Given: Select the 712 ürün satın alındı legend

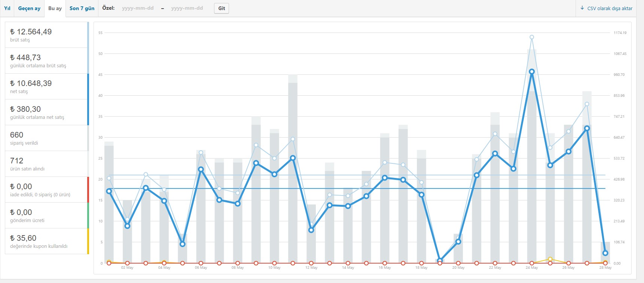Looking at the screenshot, I should 47,164.
